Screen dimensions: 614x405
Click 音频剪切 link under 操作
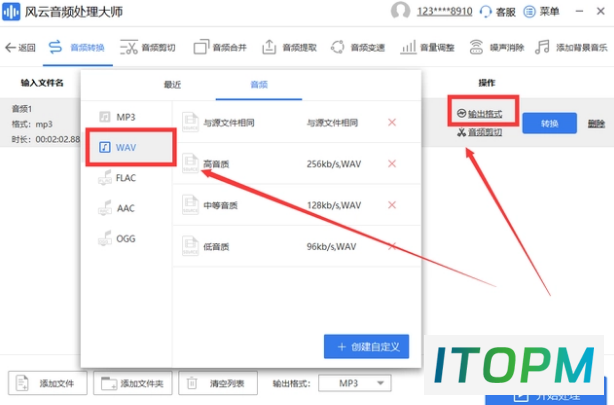pos(480,132)
